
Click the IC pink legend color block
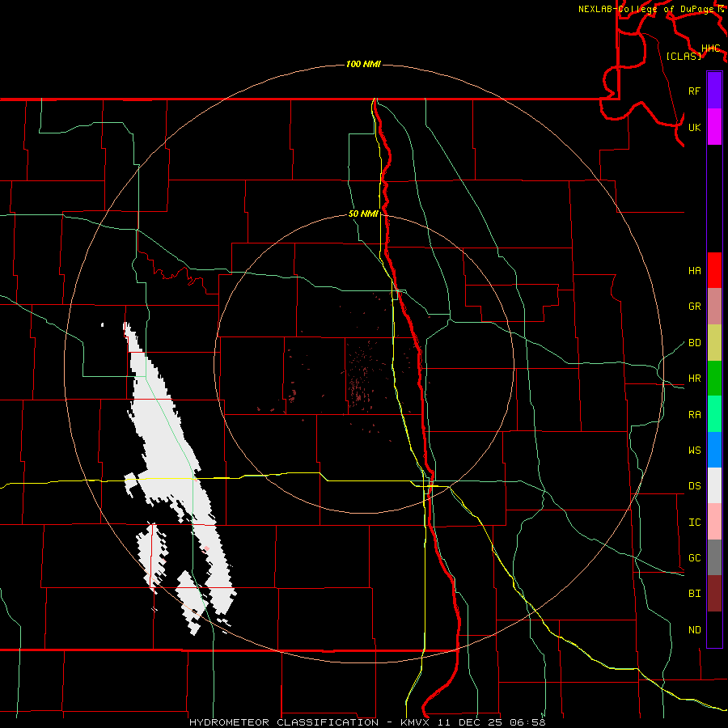click(714, 522)
